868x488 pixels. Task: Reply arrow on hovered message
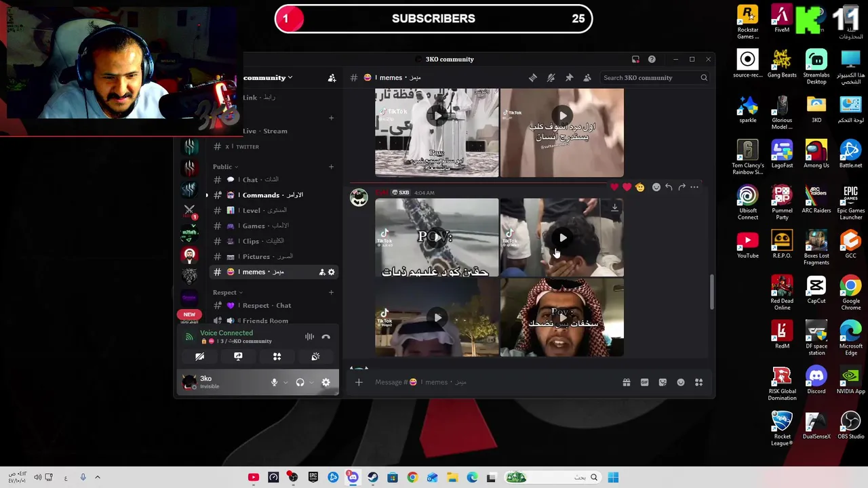[x=669, y=187]
